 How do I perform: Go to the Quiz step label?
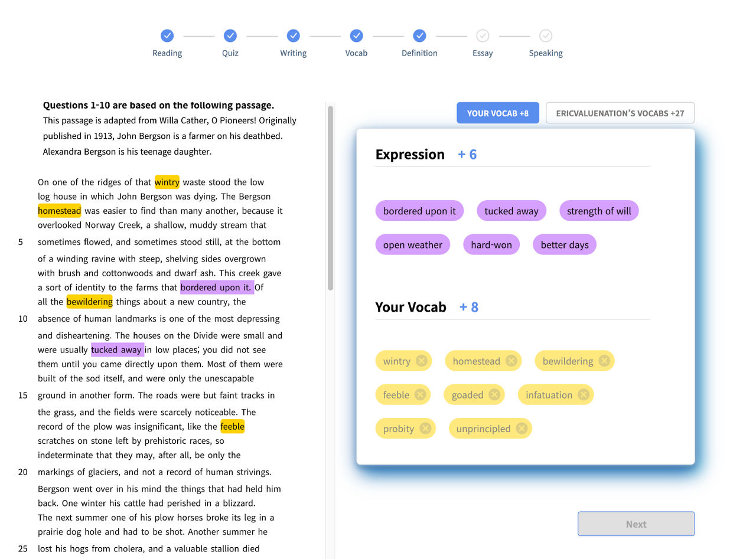tap(230, 53)
